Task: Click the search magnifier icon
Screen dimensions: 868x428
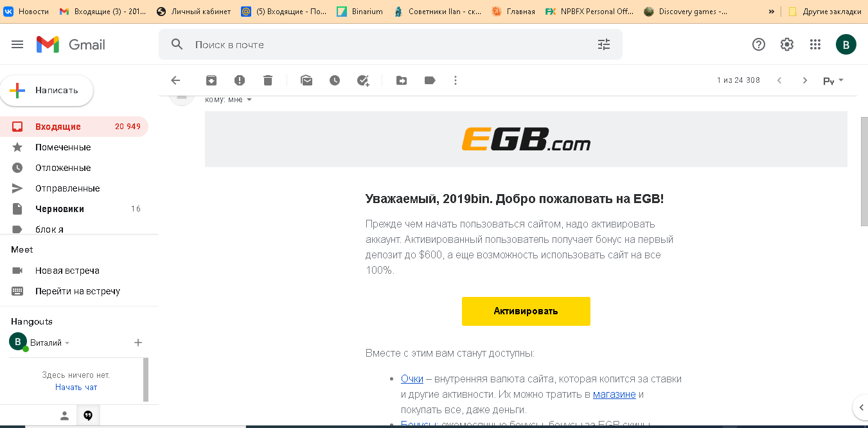Action: coord(177,44)
